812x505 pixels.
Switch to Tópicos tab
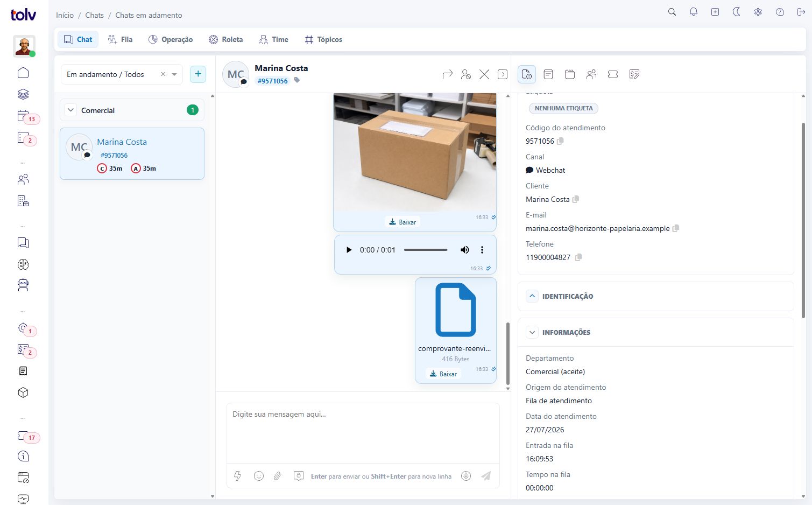tap(323, 39)
